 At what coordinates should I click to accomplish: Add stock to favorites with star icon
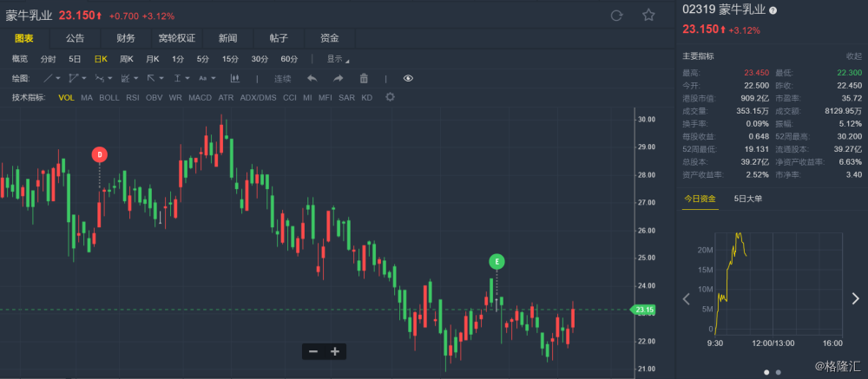(648, 15)
